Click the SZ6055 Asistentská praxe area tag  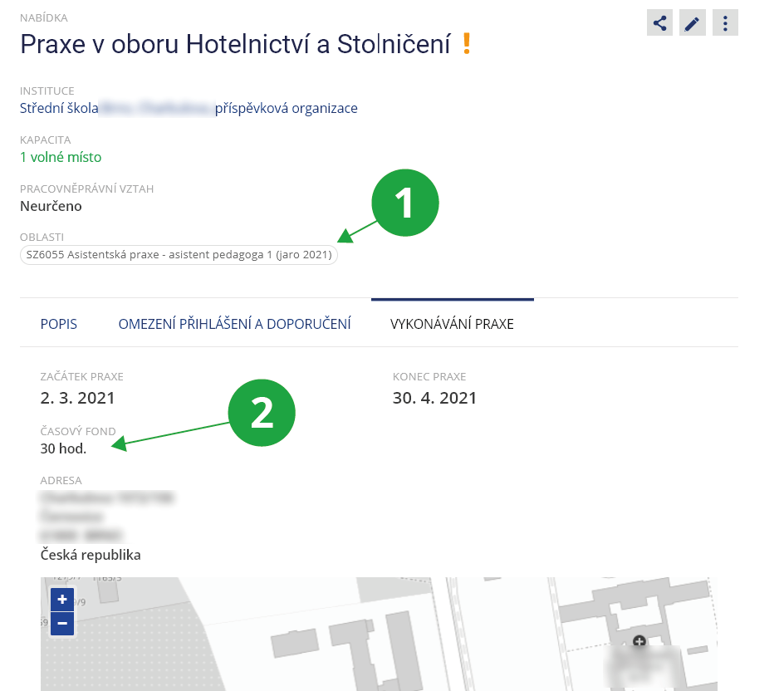click(179, 255)
